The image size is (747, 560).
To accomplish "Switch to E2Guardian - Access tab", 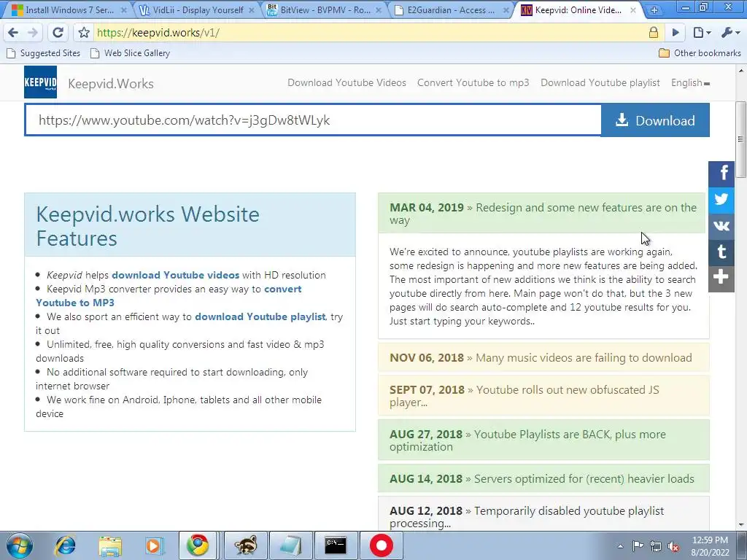I will click(451, 10).
